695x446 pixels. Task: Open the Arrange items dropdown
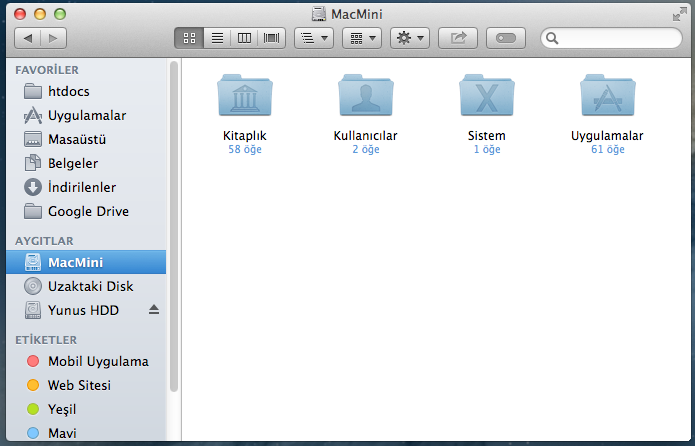[x=314, y=38]
